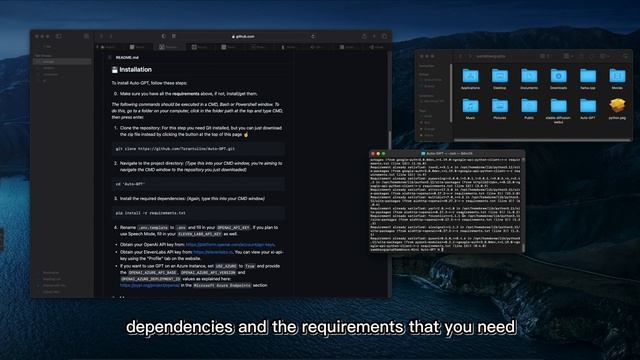The image size is (640, 360).
Task: Switch Finder view mode icon
Action: pos(544,56)
